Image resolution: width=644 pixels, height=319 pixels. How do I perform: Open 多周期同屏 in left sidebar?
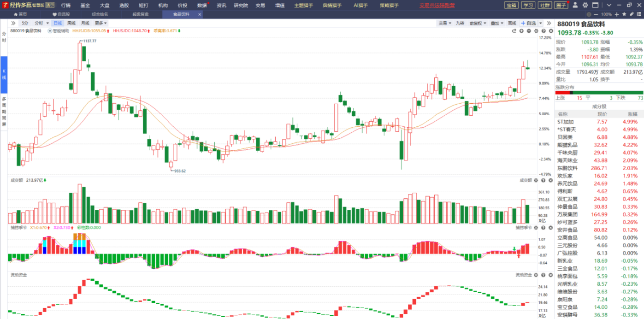[x=4, y=111]
